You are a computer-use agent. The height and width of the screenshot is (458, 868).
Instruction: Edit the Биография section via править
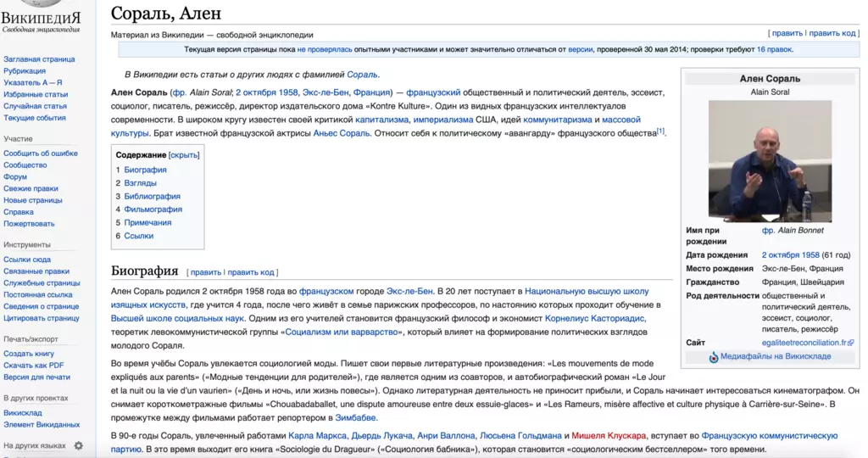205,272
